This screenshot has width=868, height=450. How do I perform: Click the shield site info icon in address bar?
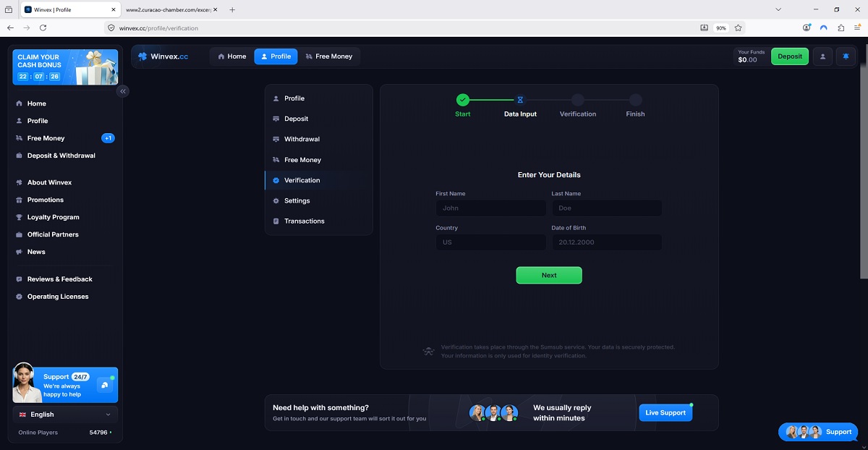[x=111, y=27]
